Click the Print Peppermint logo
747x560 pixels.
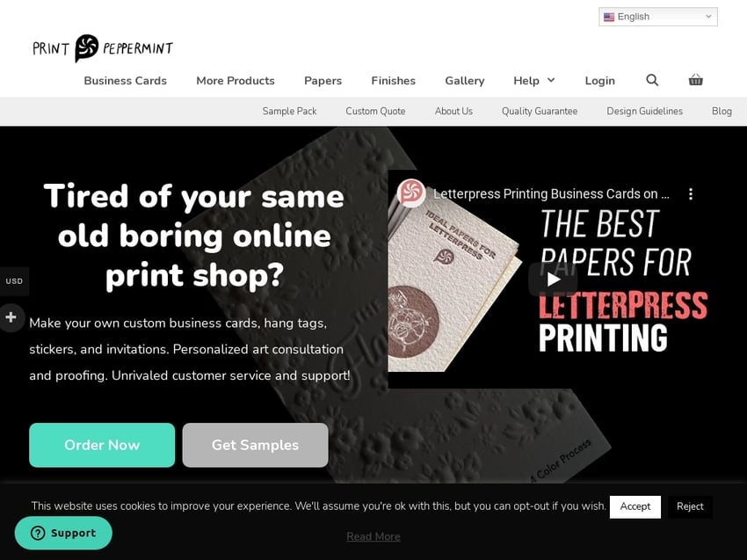[103, 48]
